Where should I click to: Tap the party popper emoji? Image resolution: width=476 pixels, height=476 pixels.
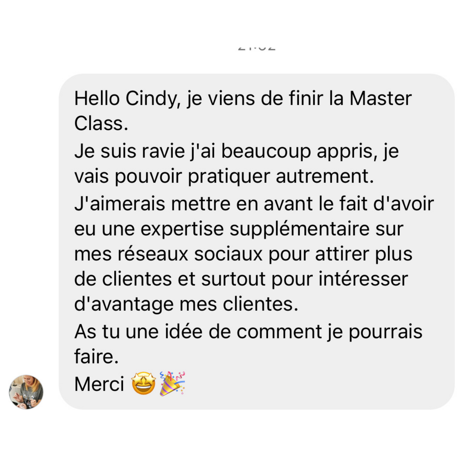[172, 383]
